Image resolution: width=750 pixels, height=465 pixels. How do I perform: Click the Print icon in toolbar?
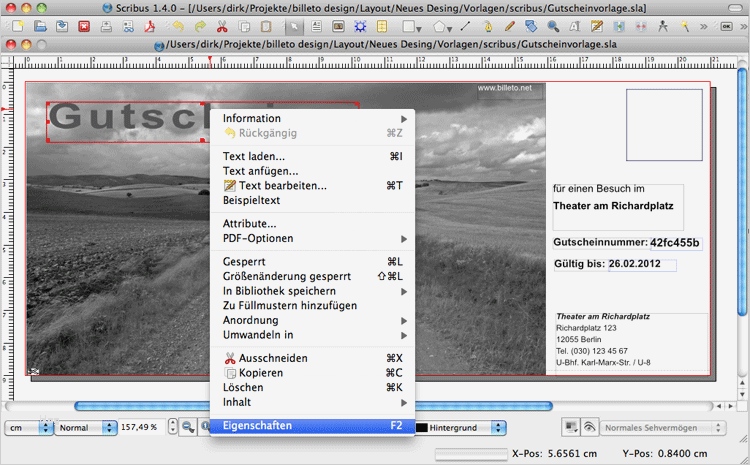point(104,26)
